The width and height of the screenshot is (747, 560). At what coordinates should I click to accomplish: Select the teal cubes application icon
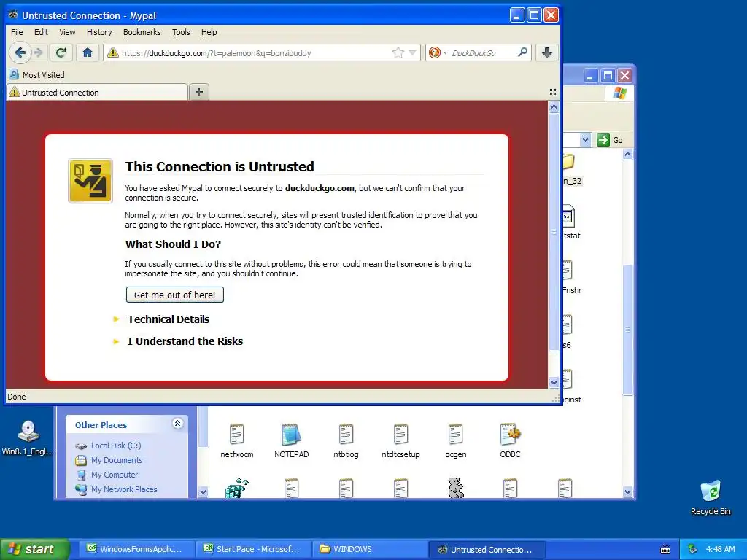tap(237, 488)
